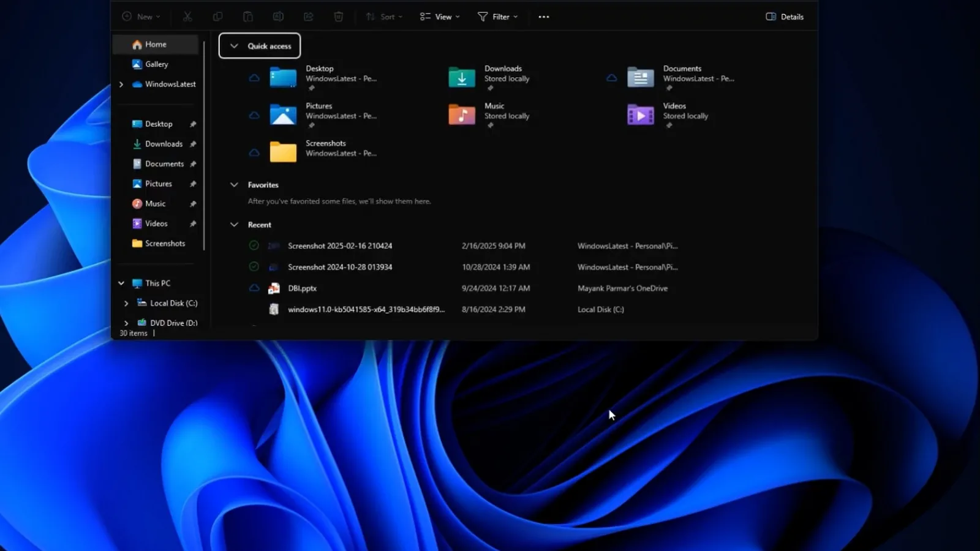
Task: Click the Paste clipboard icon in toolbar
Action: click(247, 17)
